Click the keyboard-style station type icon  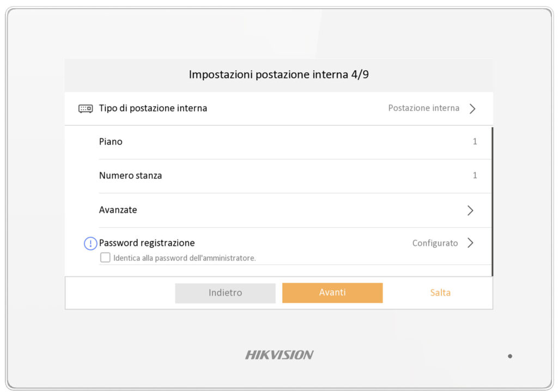[x=86, y=108]
